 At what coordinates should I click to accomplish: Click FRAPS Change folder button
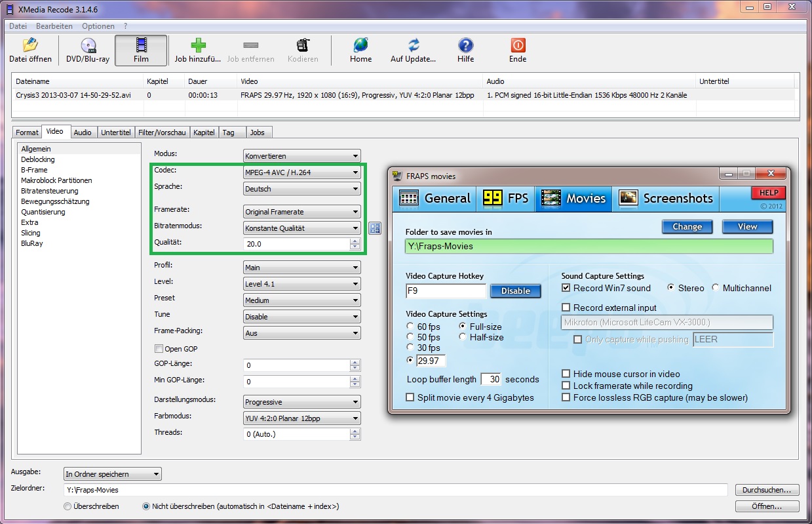(687, 226)
